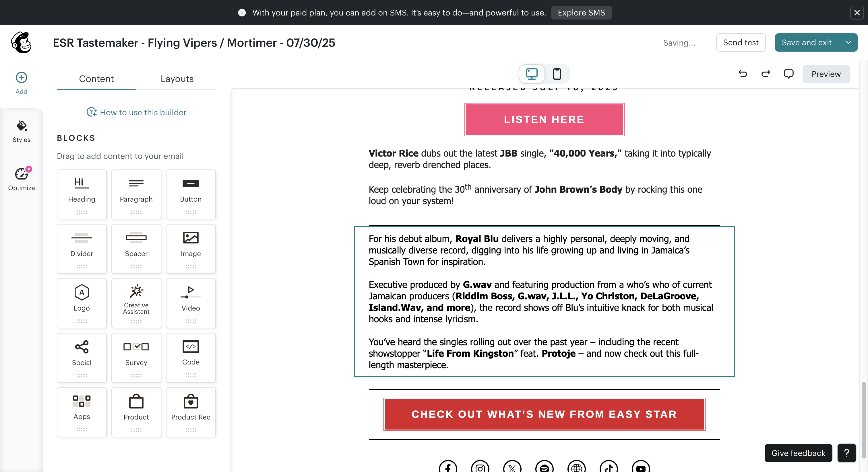This screenshot has height=472, width=868.
Task: Switch to the Layouts tab
Action: coord(177,79)
